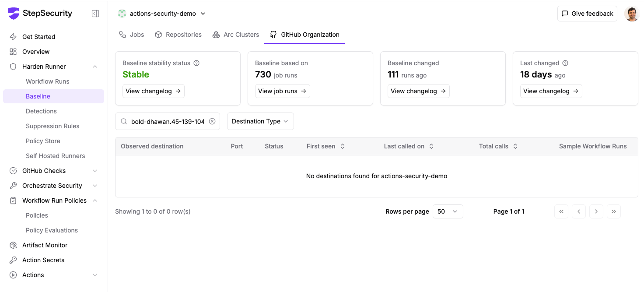644x292 pixels.
Task: Click the magnifier search icon in the filter box
Action: [124, 121]
